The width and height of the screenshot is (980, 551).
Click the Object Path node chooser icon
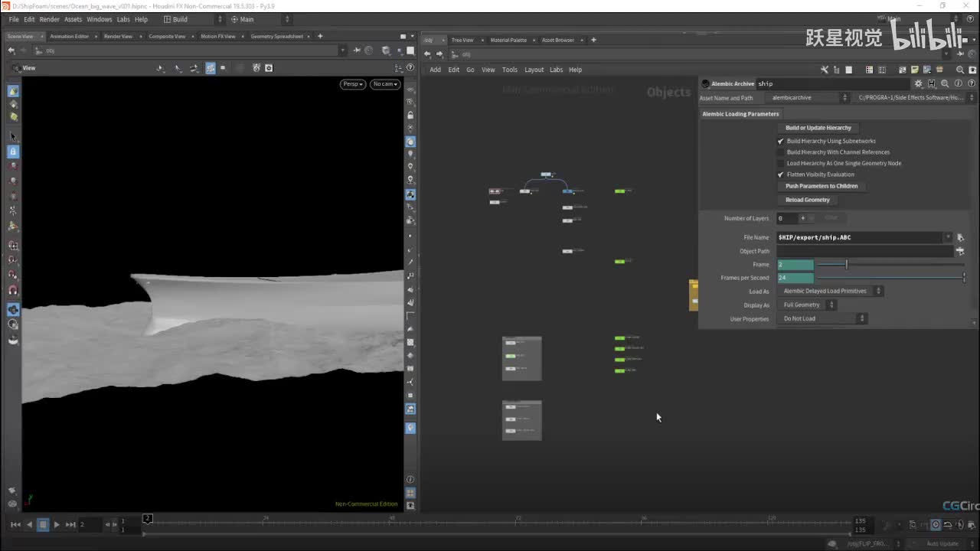click(x=960, y=251)
